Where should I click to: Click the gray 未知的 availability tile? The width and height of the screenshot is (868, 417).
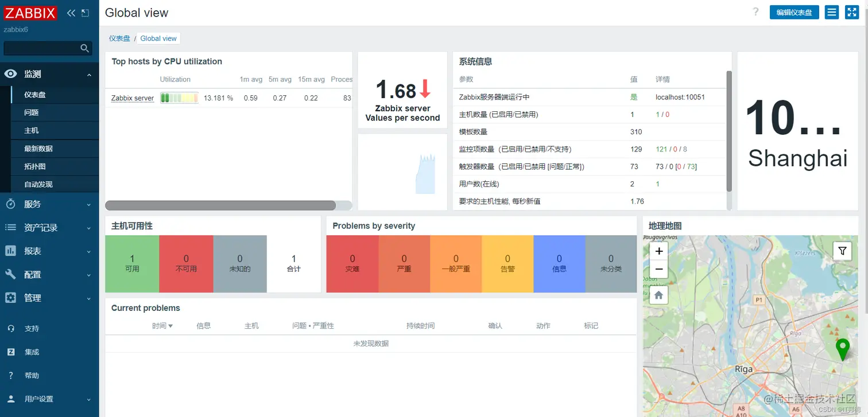click(x=240, y=264)
